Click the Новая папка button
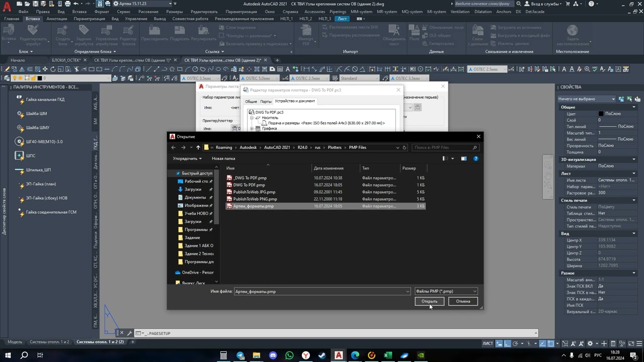Viewport: 644px width, 362px height. tap(223, 158)
